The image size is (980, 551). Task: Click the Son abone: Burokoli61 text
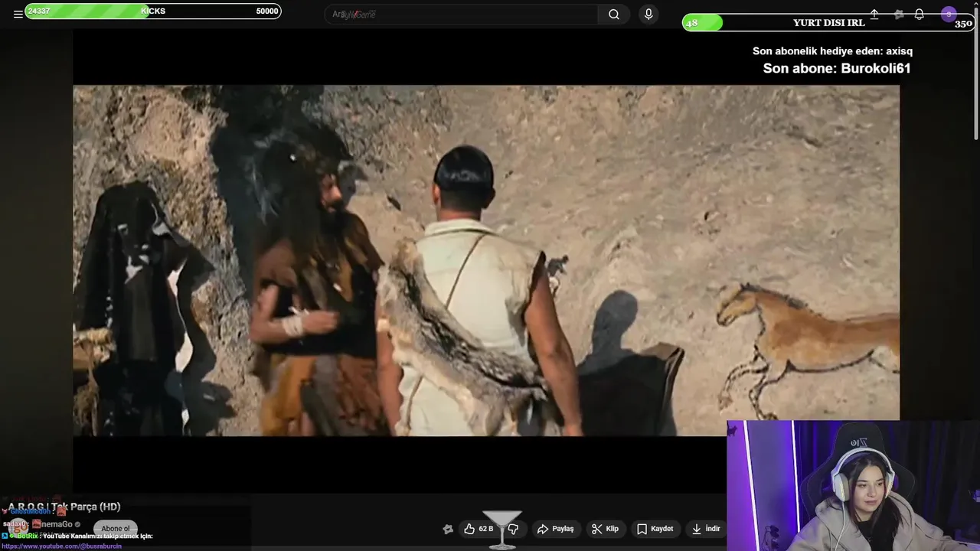coord(837,68)
